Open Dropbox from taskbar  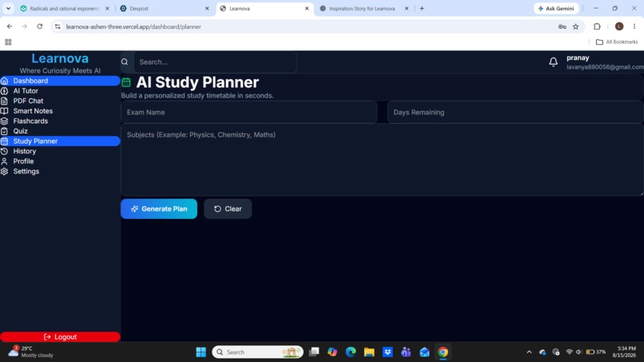[x=388, y=352]
